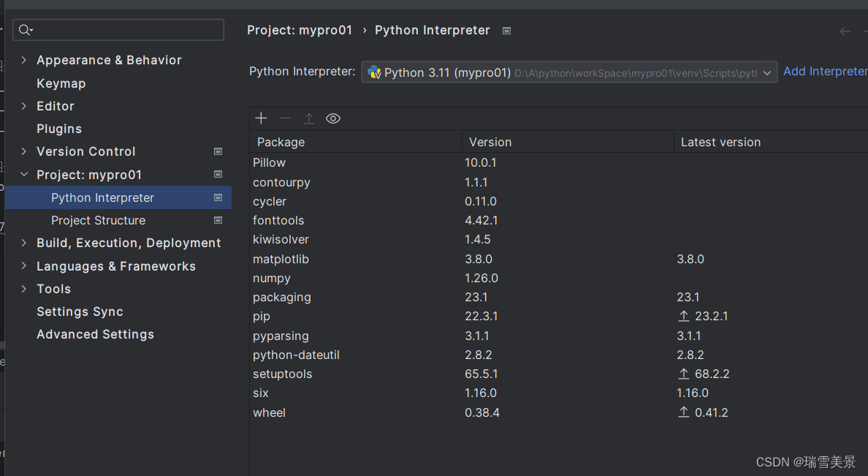Expand Languages & Frameworks section
Viewport: 868px width, 476px height.
pyautogui.click(x=24, y=265)
